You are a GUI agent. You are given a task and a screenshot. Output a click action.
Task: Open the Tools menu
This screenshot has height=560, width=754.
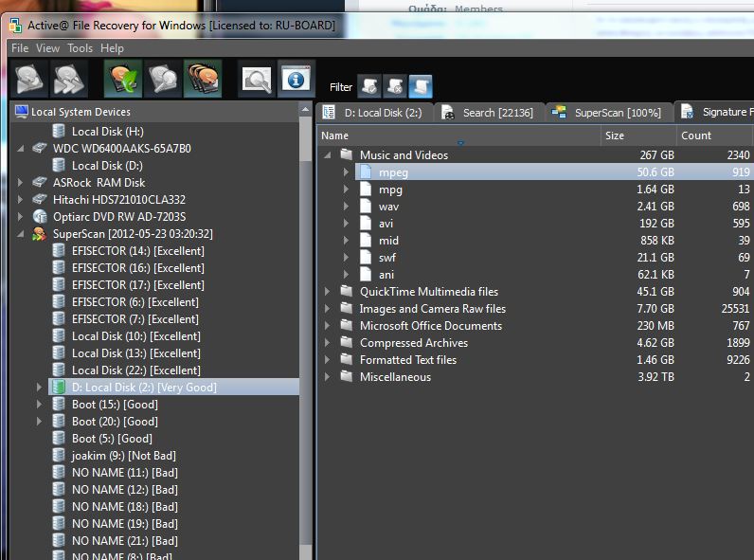(x=80, y=48)
